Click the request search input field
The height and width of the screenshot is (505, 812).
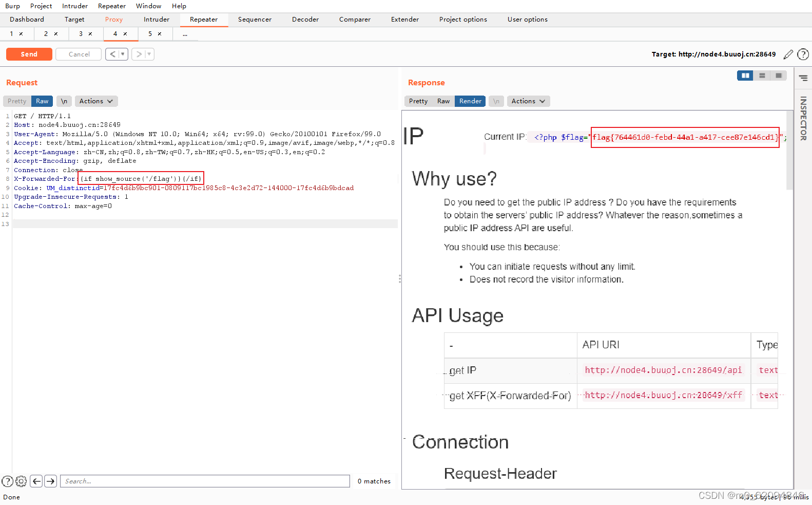pos(205,481)
